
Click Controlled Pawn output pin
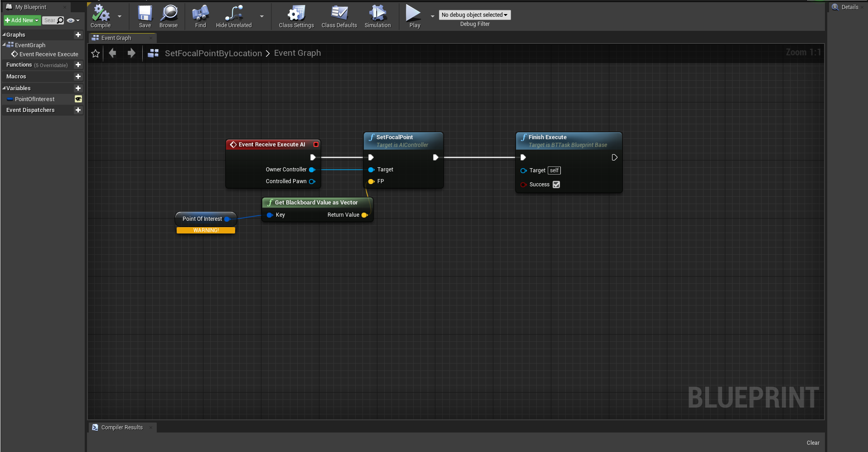[312, 181]
